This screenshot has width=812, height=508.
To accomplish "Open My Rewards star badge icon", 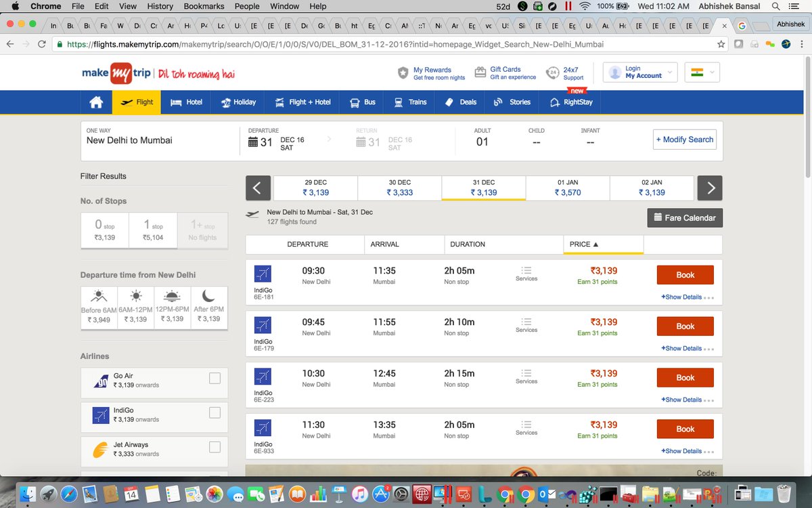I will click(403, 73).
